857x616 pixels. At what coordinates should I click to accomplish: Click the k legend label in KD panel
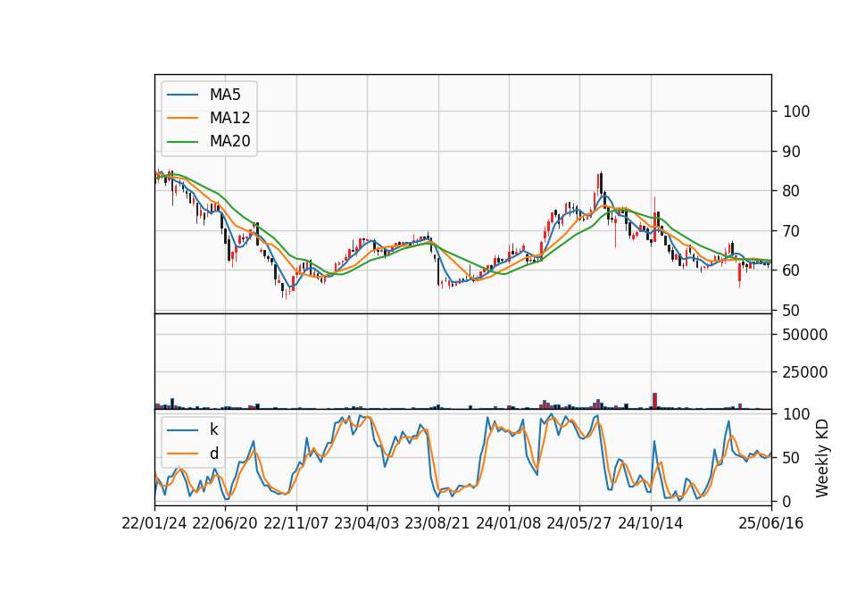[x=213, y=429]
